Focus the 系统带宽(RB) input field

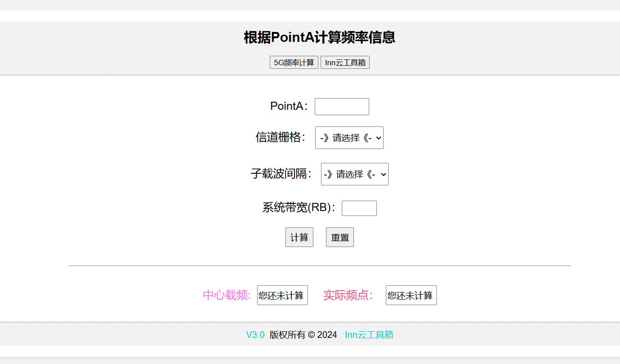[x=359, y=208]
